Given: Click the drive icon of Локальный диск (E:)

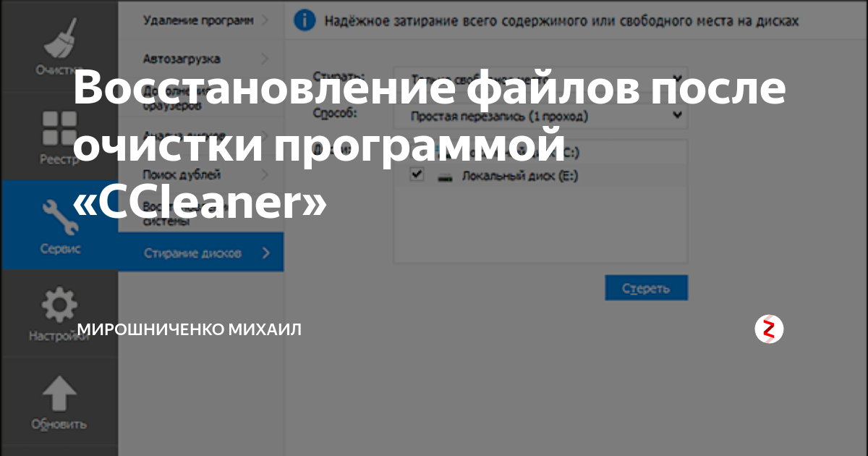Looking at the screenshot, I should tap(446, 176).
